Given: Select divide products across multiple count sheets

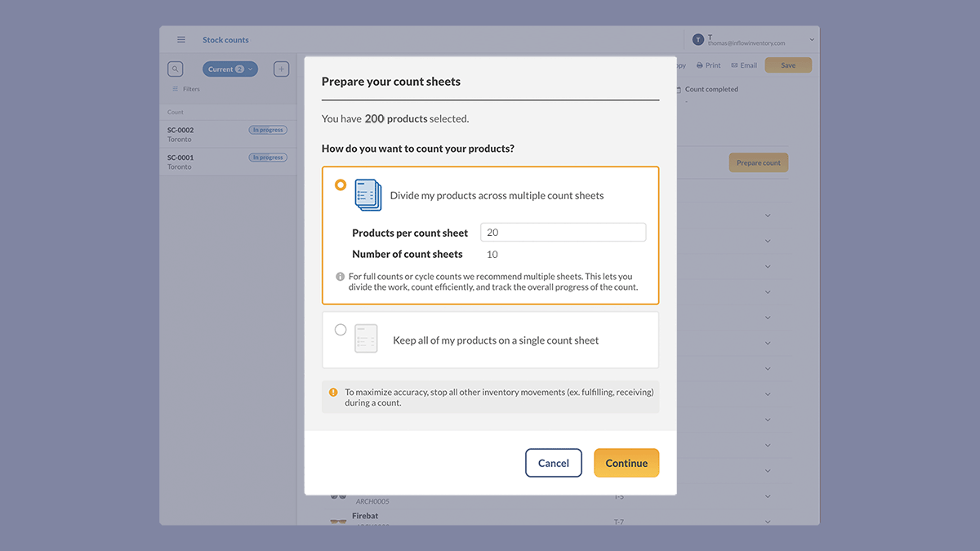Looking at the screenshot, I should (341, 185).
